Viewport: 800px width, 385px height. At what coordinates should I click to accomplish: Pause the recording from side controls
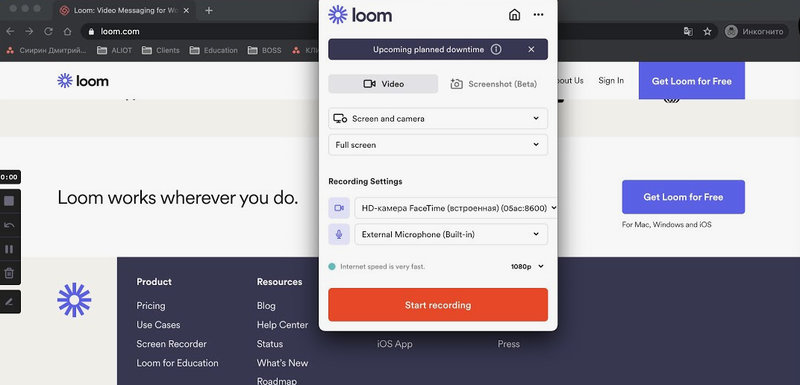tap(9, 249)
